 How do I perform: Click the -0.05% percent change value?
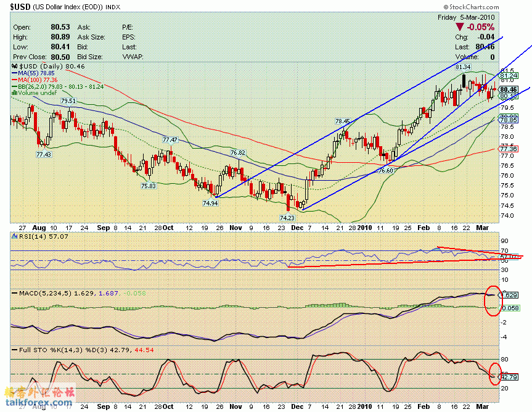480,27
